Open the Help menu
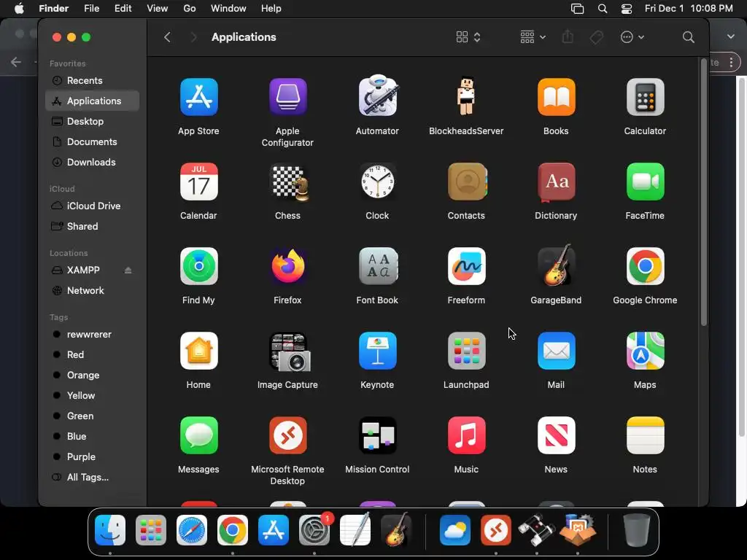Viewport: 747px width, 560px height. pyautogui.click(x=271, y=9)
